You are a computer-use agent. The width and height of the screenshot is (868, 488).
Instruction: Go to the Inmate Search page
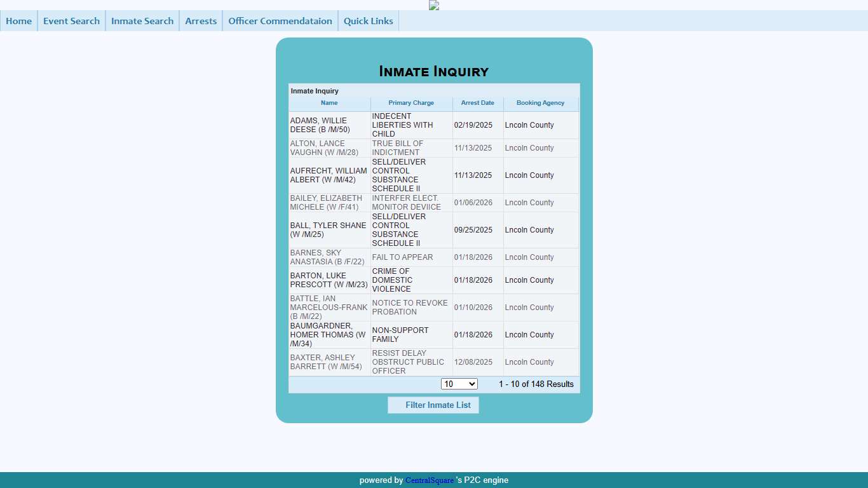point(142,21)
